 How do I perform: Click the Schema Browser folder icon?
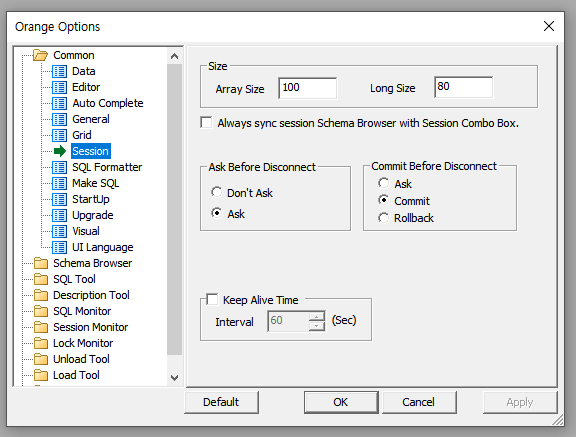click(41, 263)
